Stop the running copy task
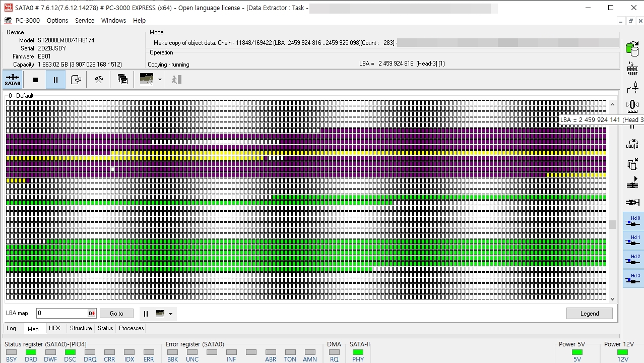Screen dimensions: 644x363 [x=35, y=80]
